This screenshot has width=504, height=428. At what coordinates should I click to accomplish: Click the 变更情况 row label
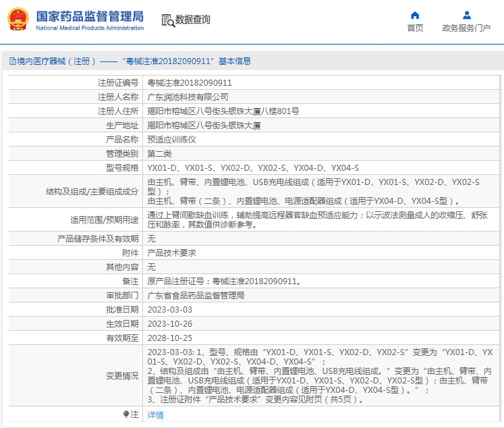(x=122, y=376)
